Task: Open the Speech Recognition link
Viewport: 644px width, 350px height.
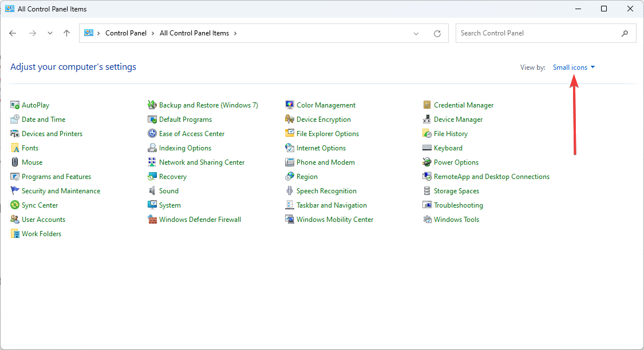Action: (x=326, y=191)
